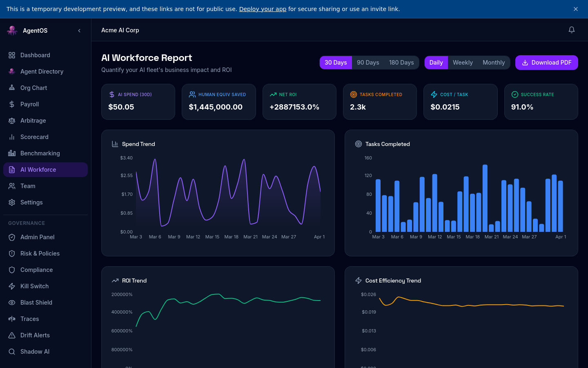The width and height of the screenshot is (588, 368).
Task: Click the AgentOS octopus logo
Action: [x=12, y=31]
